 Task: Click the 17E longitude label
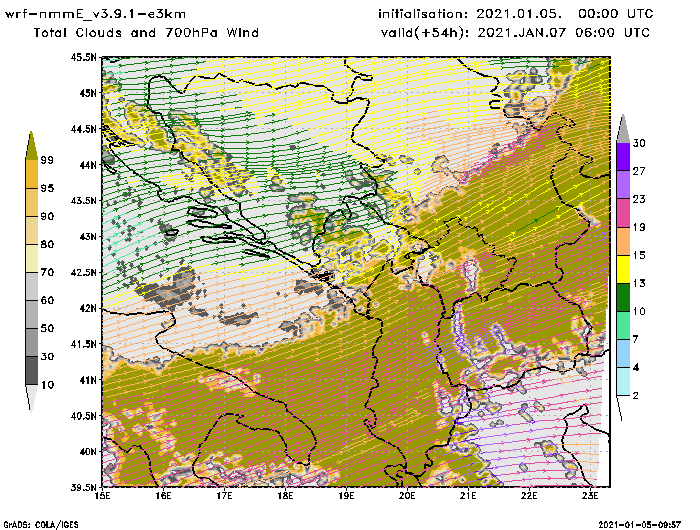(224, 496)
